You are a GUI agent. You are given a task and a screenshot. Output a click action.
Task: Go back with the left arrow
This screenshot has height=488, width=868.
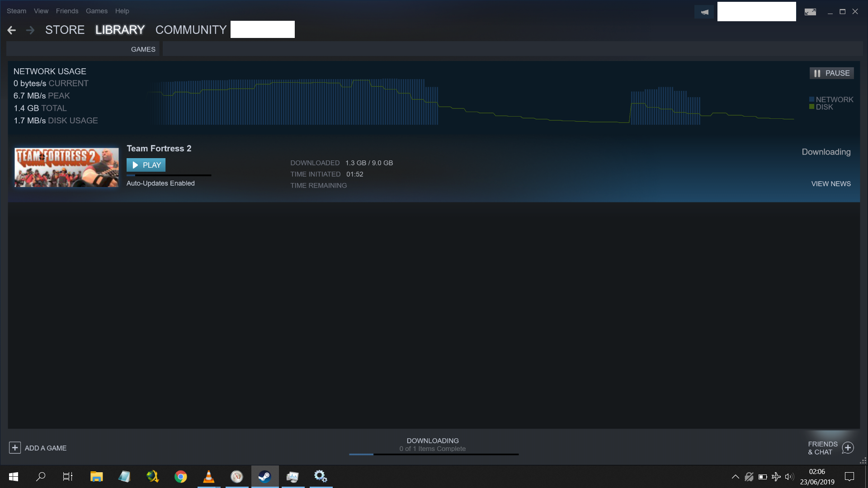[12, 30]
